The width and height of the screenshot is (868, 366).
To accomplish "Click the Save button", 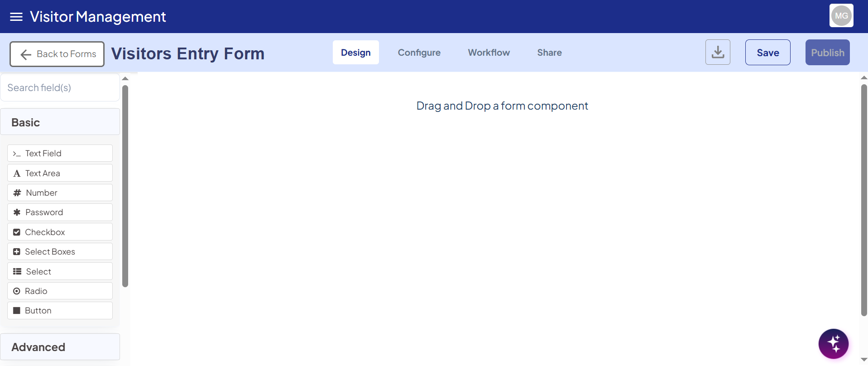I will point(767,53).
